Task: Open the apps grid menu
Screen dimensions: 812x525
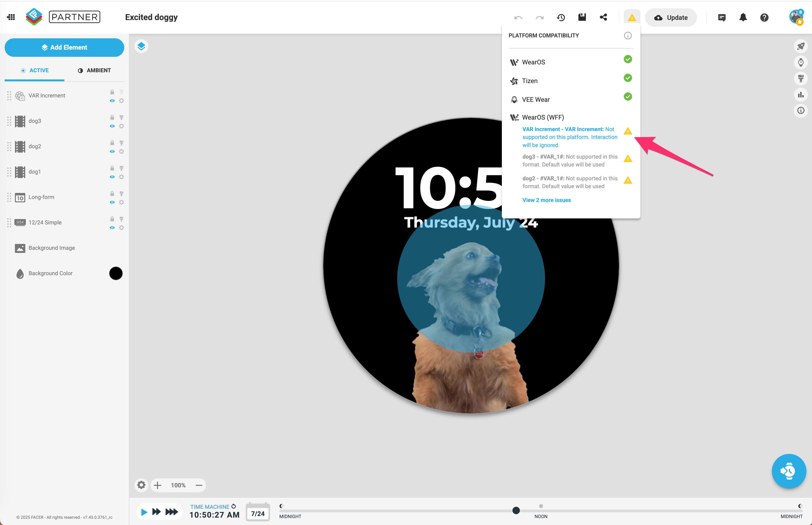Action: point(11,17)
